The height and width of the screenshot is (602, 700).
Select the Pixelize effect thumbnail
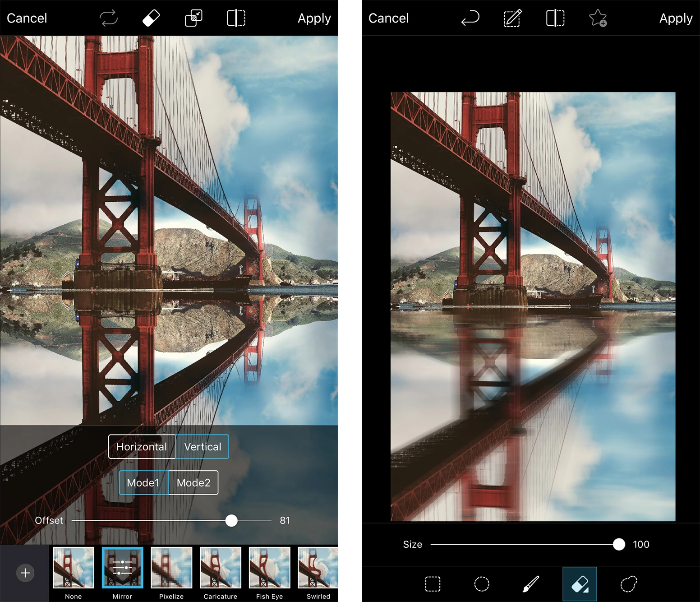pos(171,567)
